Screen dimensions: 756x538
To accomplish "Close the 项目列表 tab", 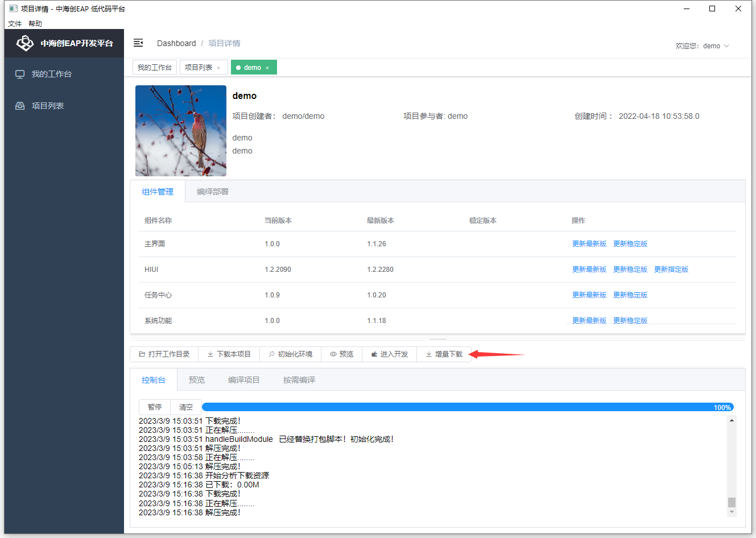I will coord(218,68).
